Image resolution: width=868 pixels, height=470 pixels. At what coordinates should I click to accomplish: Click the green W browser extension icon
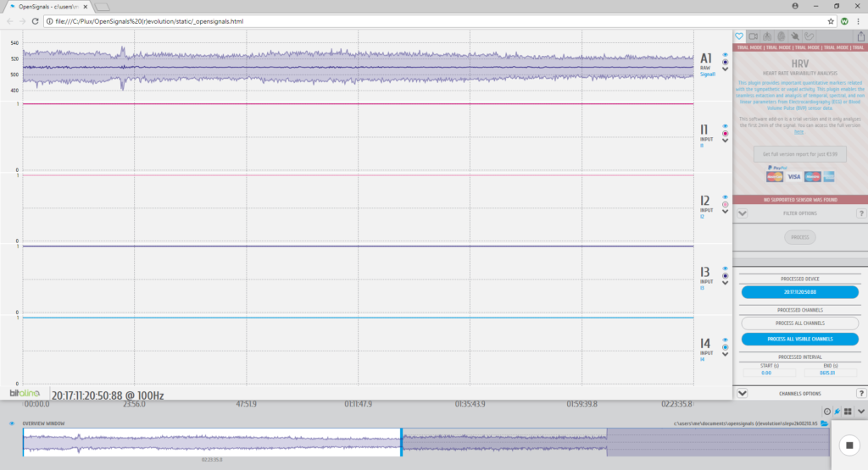tap(844, 21)
